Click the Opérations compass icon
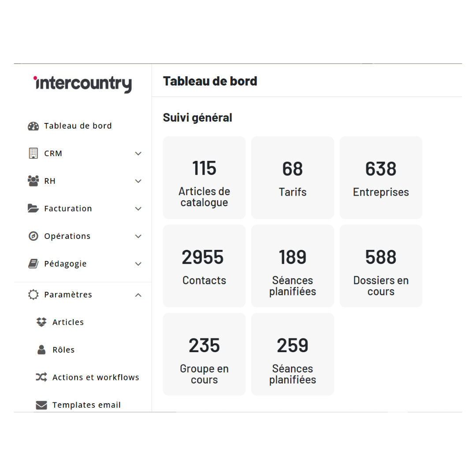476x476 pixels. click(33, 236)
